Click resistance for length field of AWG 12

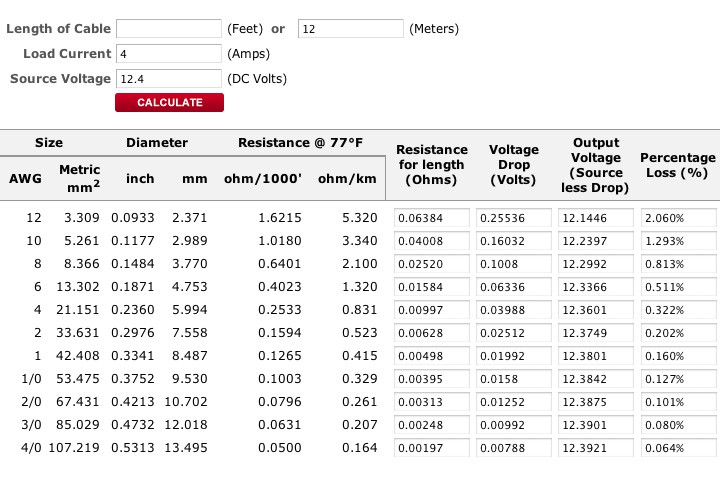click(432, 217)
